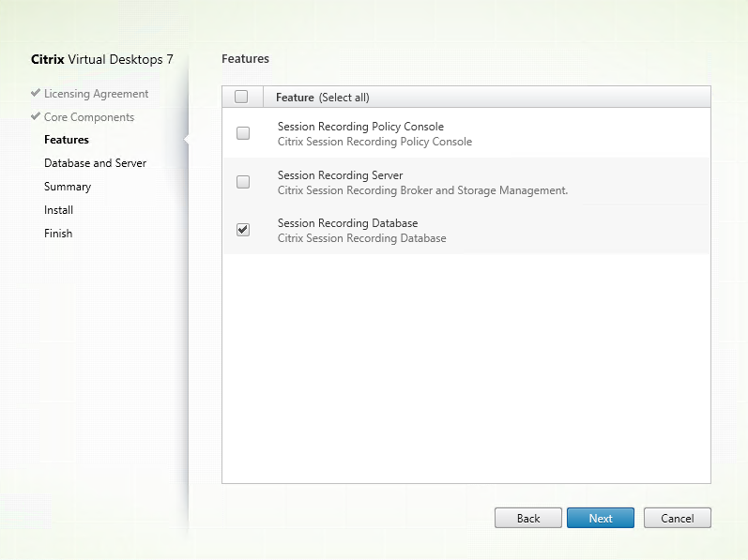Enable the Session Recording Policy Console checkbox
Viewport: 748px width, 560px height.
click(x=243, y=133)
